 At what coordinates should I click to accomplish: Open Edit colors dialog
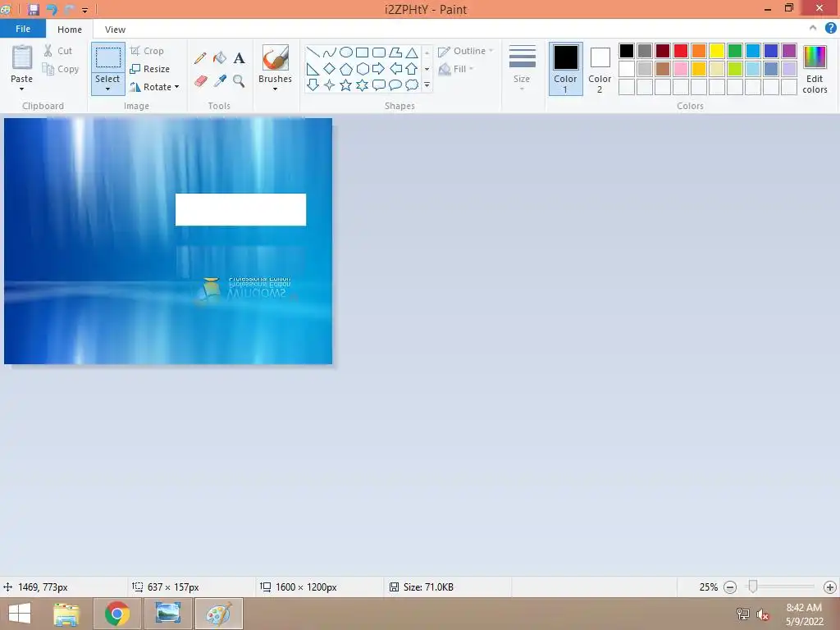815,70
